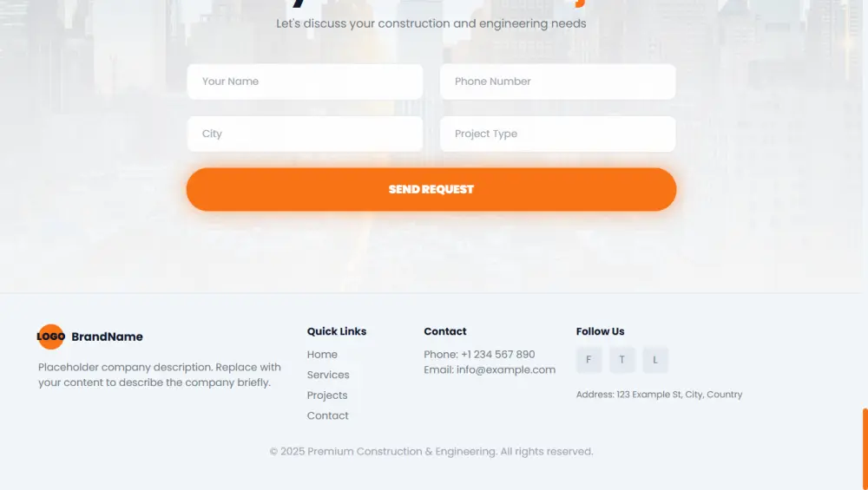Open the Twitter "T" social icon
This screenshot has height=490, width=868.
pos(621,360)
